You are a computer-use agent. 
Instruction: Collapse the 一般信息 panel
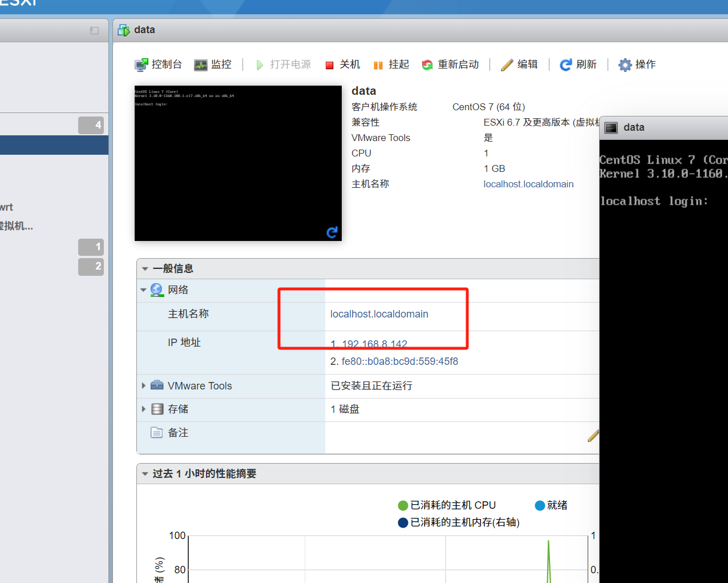click(145, 269)
